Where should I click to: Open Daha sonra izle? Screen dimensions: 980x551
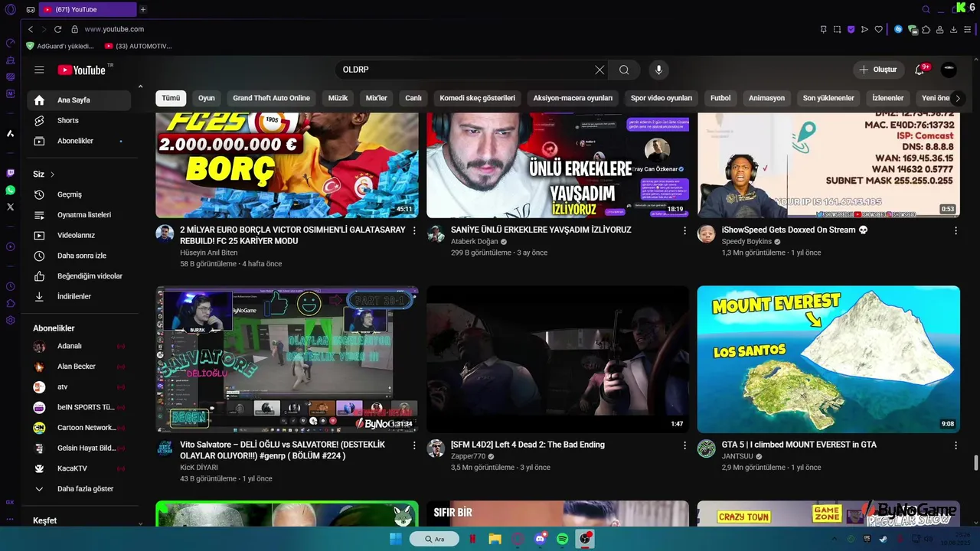pos(79,256)
